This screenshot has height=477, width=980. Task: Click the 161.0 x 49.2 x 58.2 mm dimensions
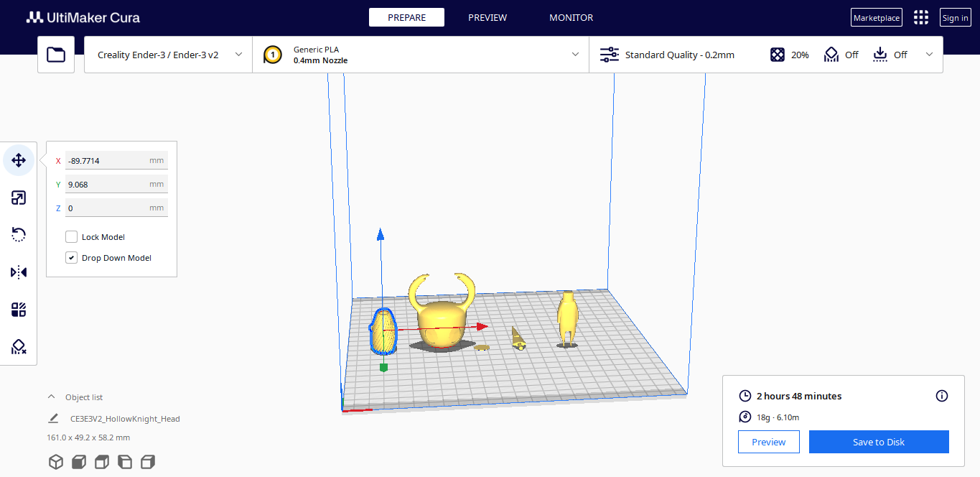point(88,437)
